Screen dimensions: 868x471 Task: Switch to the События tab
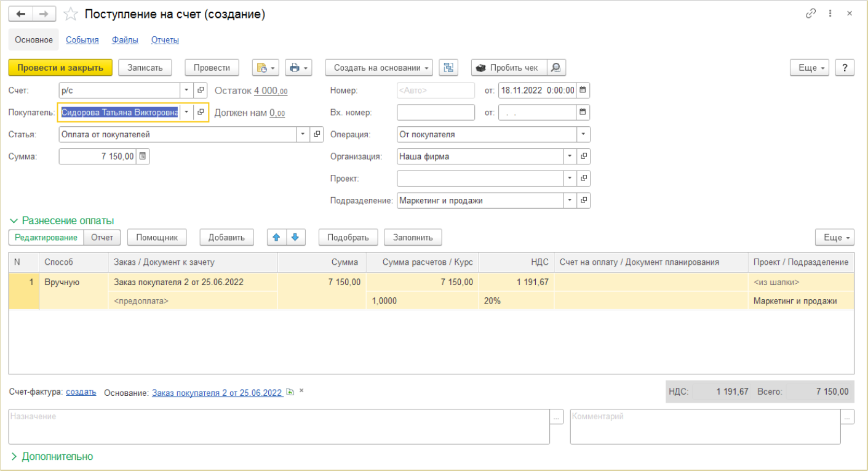coord(82,40)
